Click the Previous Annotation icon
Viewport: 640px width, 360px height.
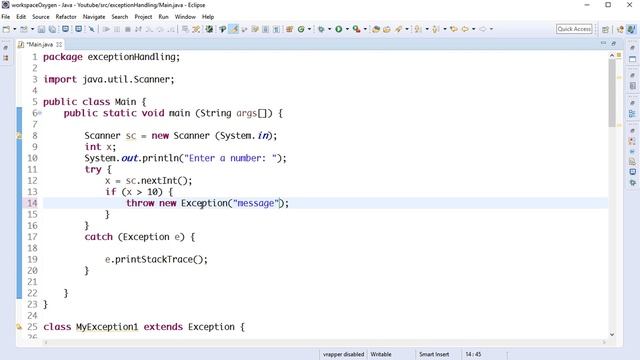point(436,29)
